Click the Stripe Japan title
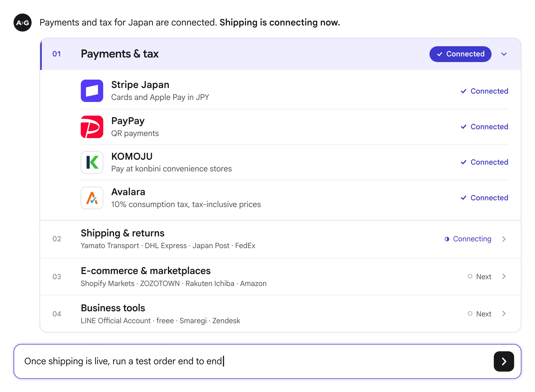This screenshot has width=535, height=392. coord(140,85)
